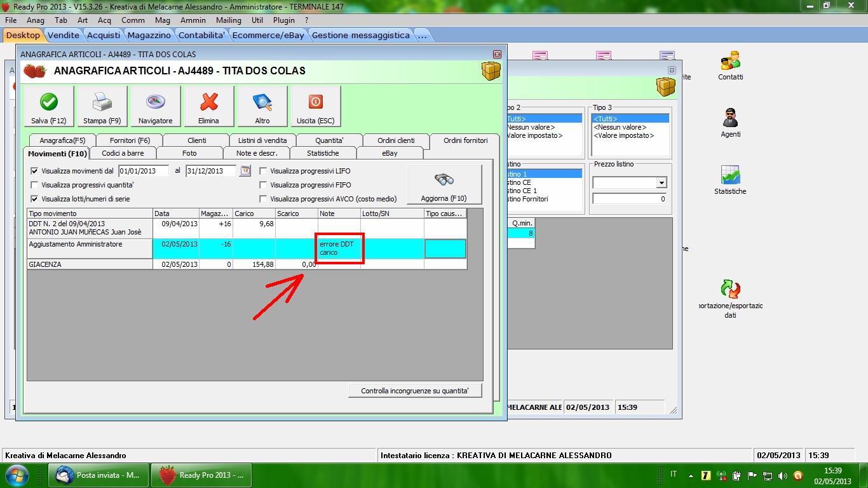Click the box icon in Anagrafica Articoli header
The width and height of the screenshot is (868, 488).
coord(491,71)
